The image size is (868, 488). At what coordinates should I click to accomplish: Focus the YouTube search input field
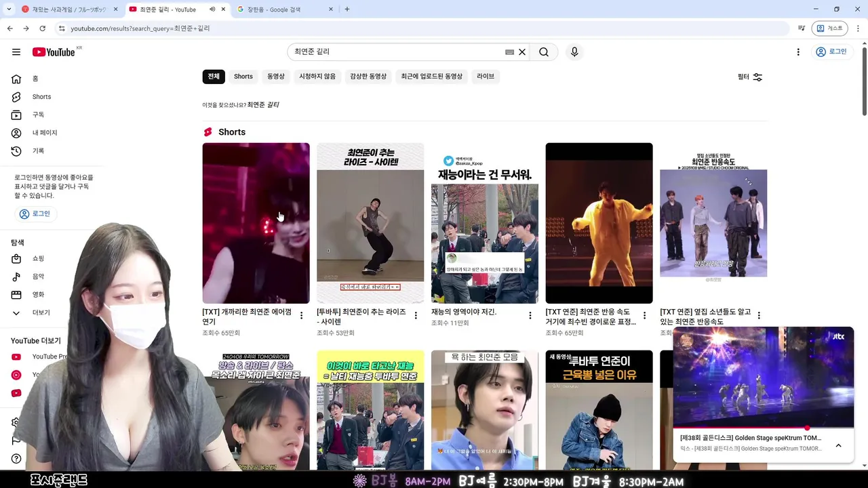pyautogui.click(x=397, y=52)
